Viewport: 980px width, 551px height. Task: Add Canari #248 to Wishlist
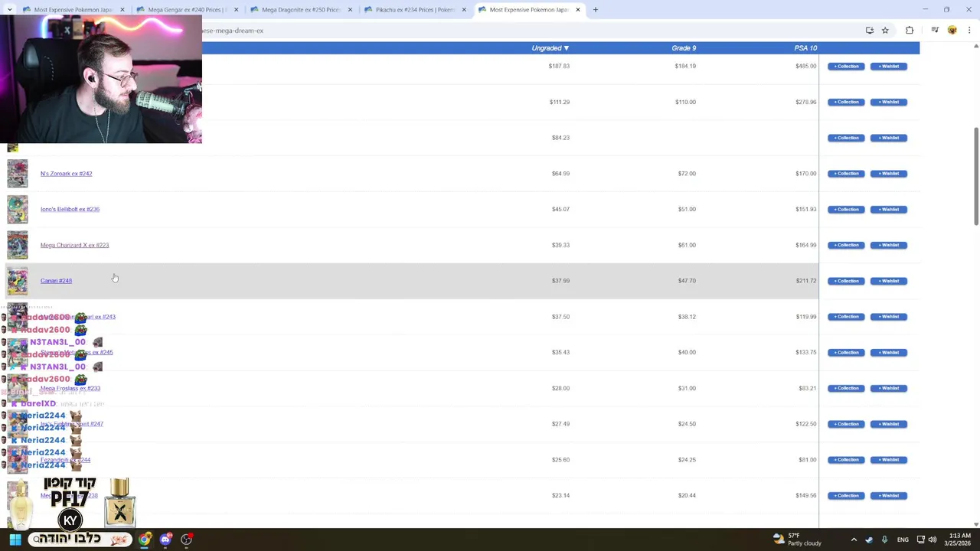coord(888,281)
